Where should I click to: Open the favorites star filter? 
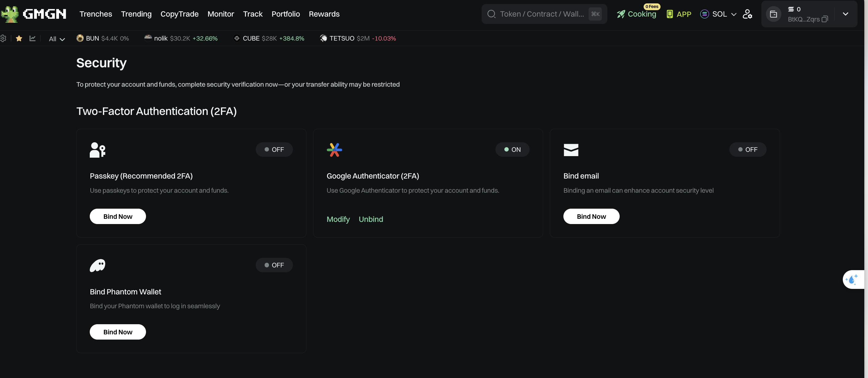(x=19, y=38)
